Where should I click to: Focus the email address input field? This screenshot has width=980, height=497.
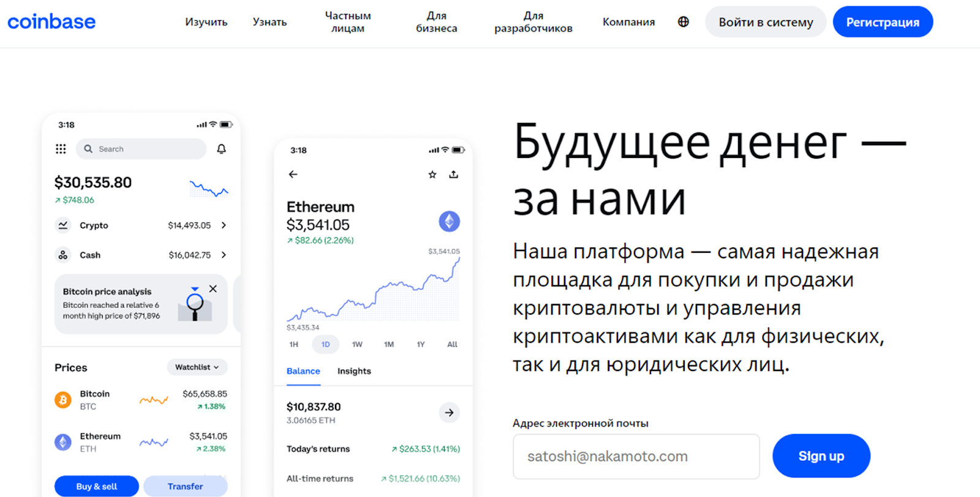coord(636,457)
